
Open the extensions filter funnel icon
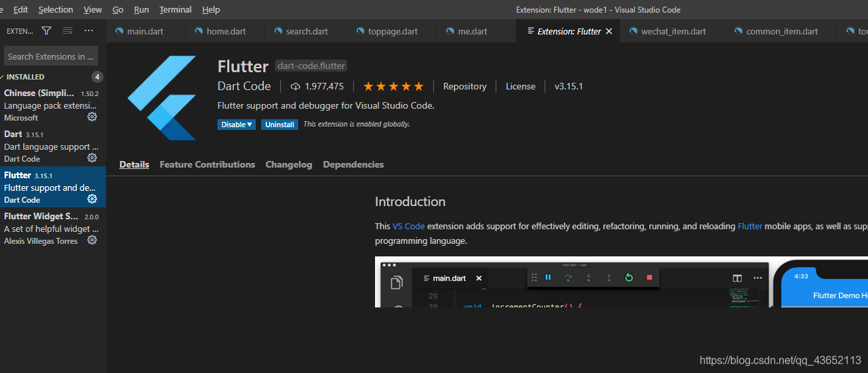pyautogui.click(x=46, y=30)
